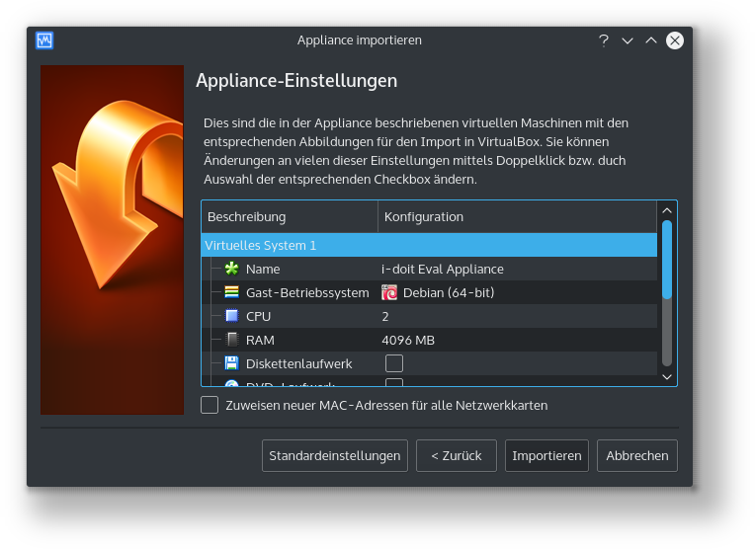Select the '4096 MB' RAM value

click(x=408, y=340)
